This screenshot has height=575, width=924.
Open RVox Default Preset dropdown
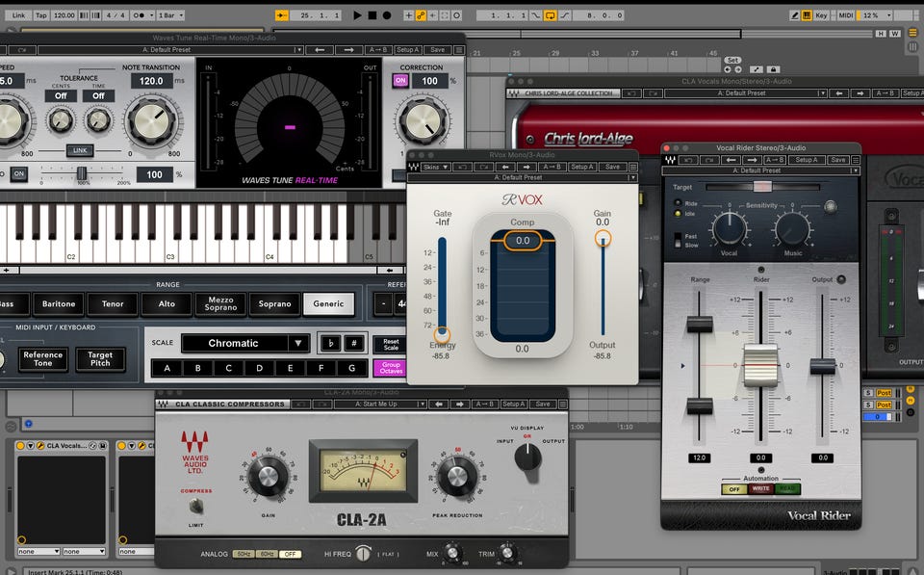click(524, 177)
